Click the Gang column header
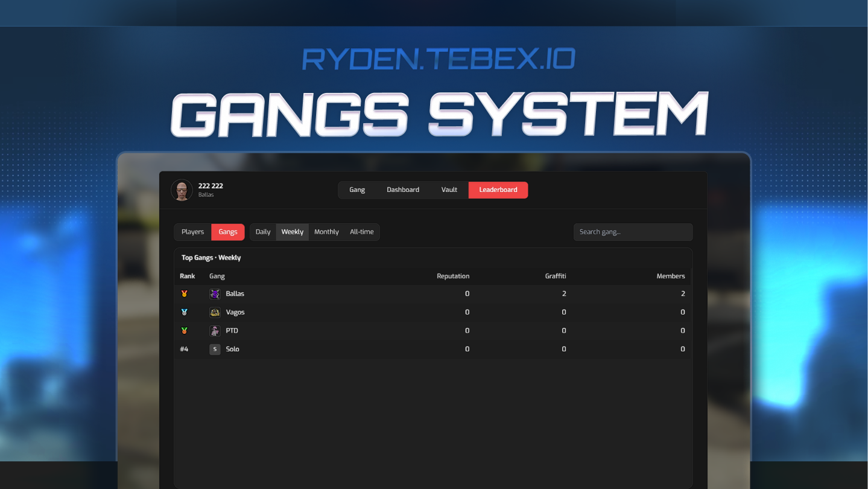The height and width of the screenshot is (489, 868). (217, 276)
